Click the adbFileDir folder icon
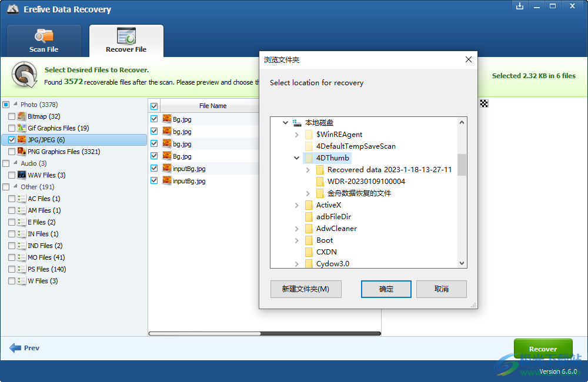588x382 pixels. tap(309, 217)
